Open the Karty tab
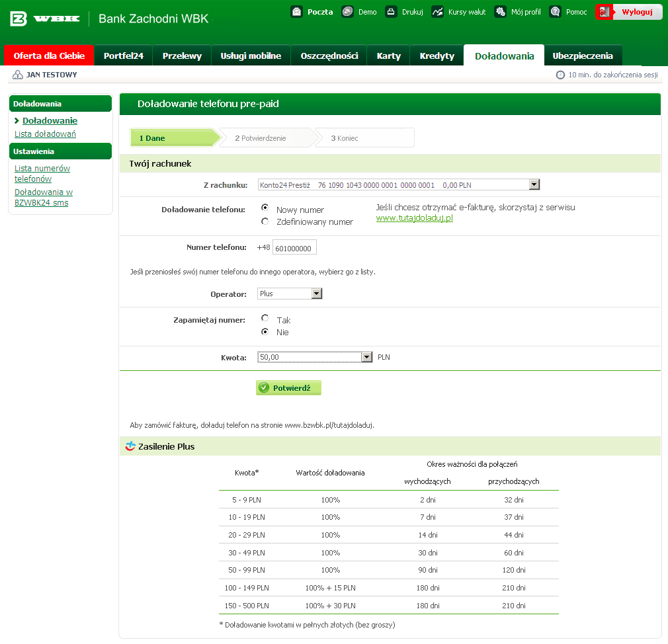Screen dimensions: 668x644 coord(388,56)
